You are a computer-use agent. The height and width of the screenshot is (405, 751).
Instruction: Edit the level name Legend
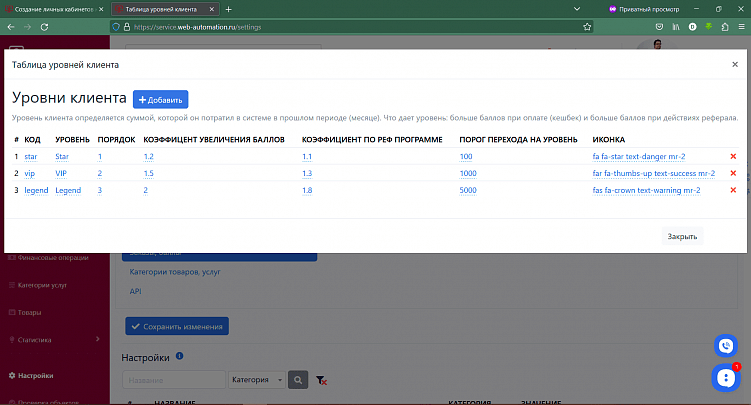[68, 190]
